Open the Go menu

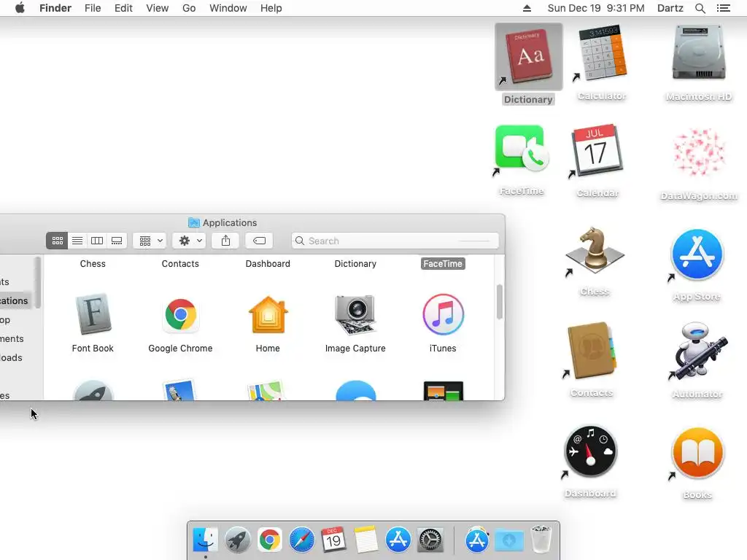189,8
